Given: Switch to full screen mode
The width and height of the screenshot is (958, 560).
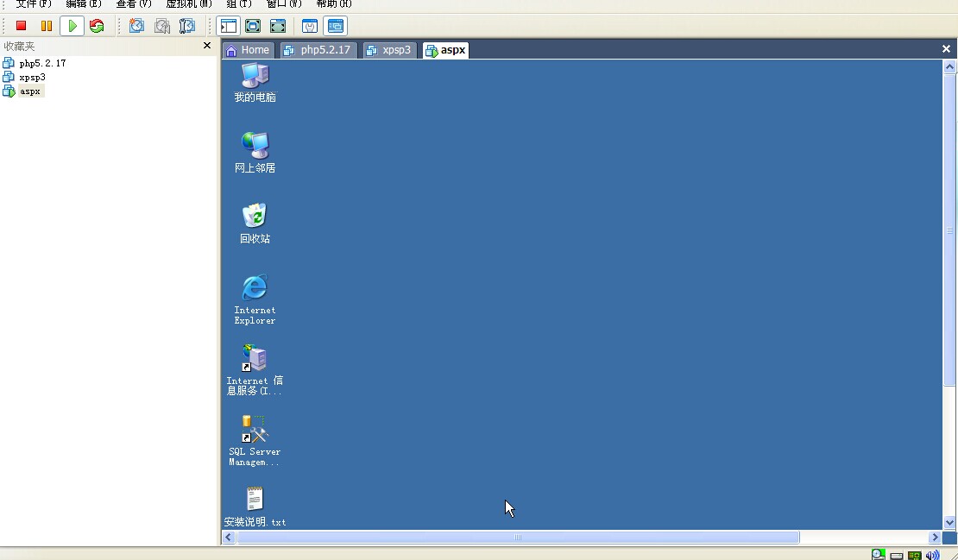Looking at the screenshot, I should tap(278, 26).
